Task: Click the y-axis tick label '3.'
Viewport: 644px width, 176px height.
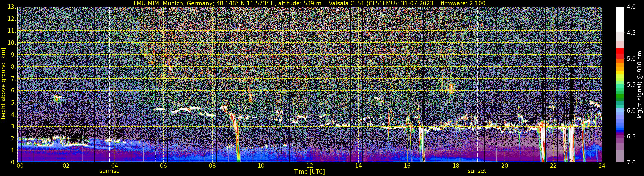Action: tap(13, 127)
